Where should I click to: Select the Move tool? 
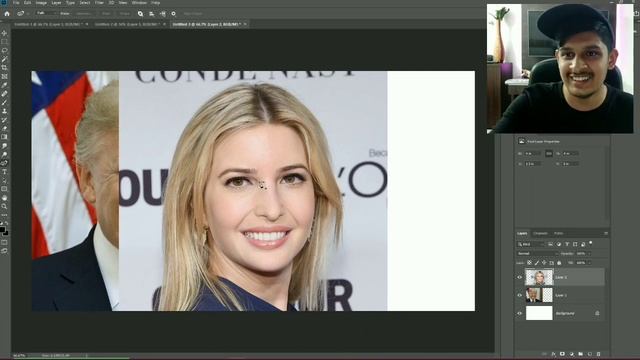[x=4, y=33]
